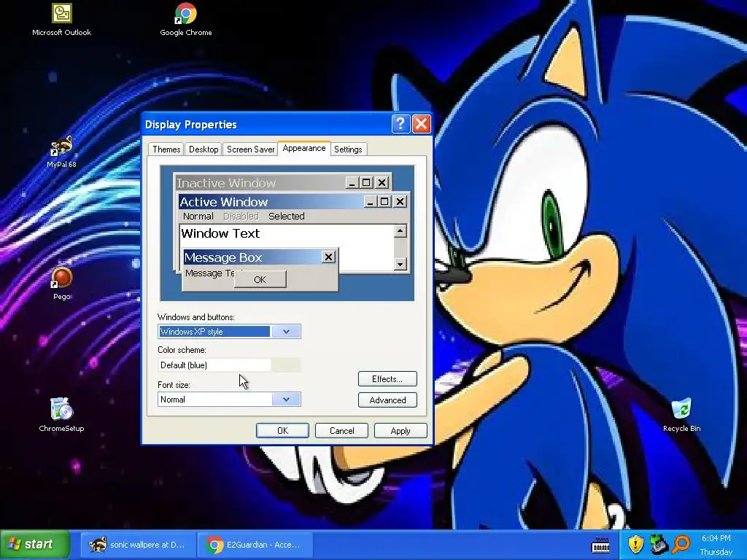Switch to the Themes tab
This screenshot has height=560, width=747.
(x=166, y=149)
